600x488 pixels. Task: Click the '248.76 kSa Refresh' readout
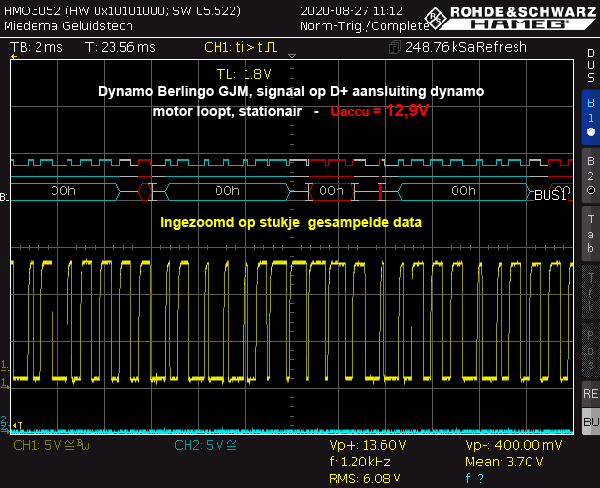(466, 47)
